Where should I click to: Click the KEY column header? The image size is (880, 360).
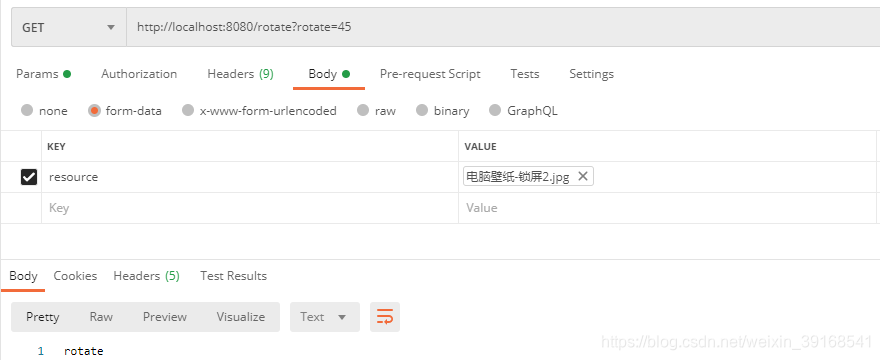pyautogui.click(x=56, y=147)
